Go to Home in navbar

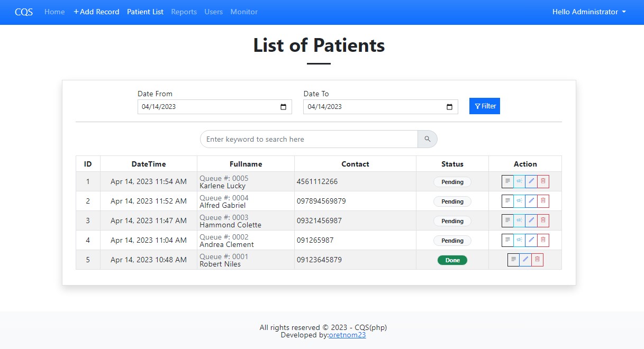[x=55, y=12]
